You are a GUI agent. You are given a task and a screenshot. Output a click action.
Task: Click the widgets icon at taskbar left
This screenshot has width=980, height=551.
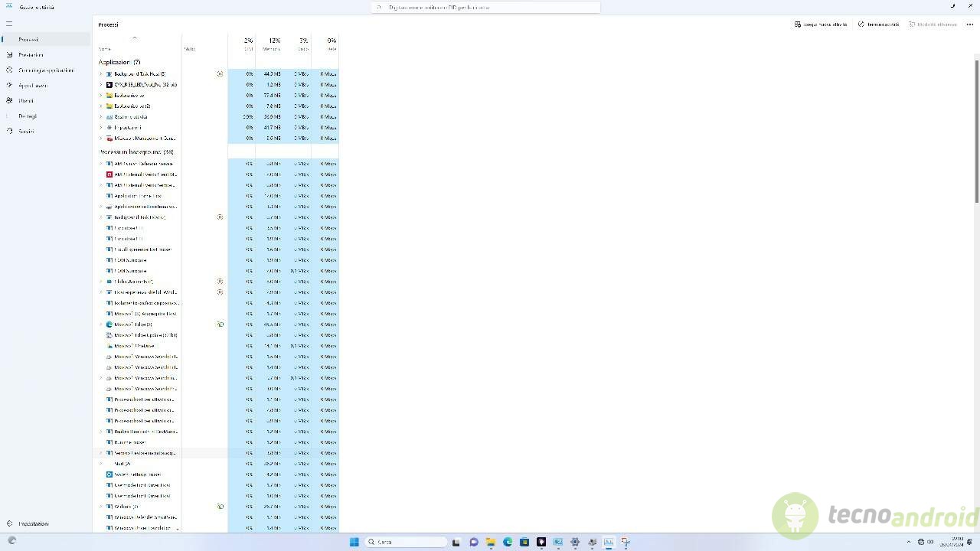(11, 540)
